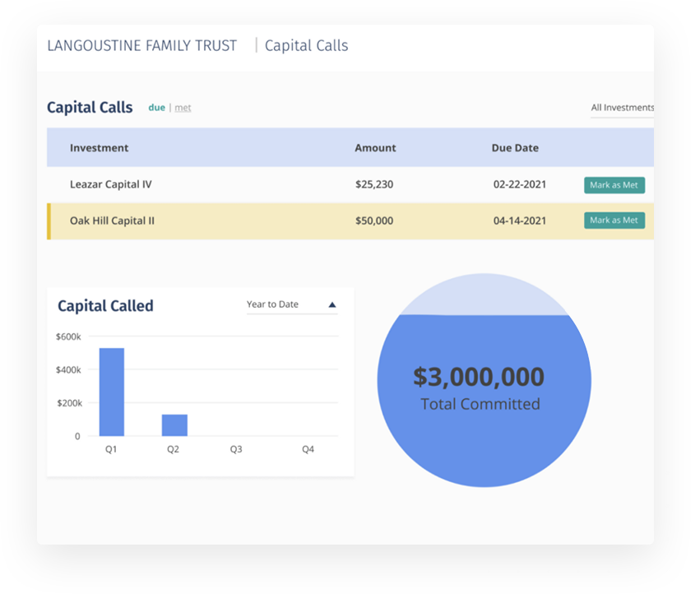Sort by the Investment column header

click(x=99, y=148)
